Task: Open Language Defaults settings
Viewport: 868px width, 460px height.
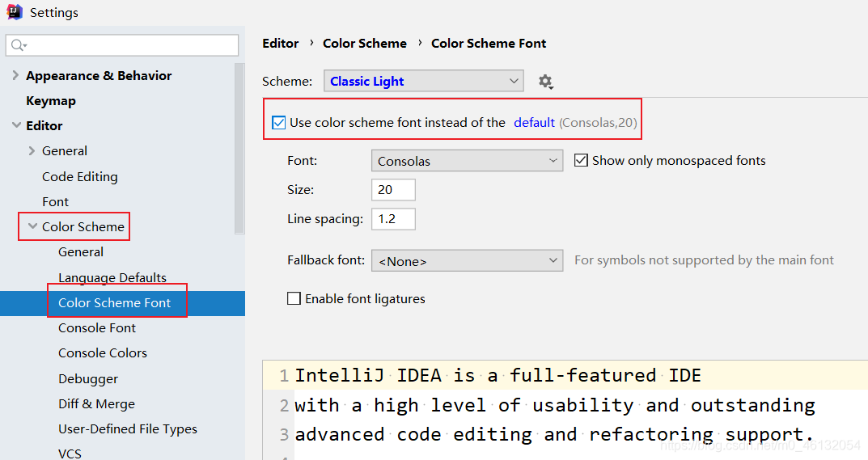Action: coord(112,277)
